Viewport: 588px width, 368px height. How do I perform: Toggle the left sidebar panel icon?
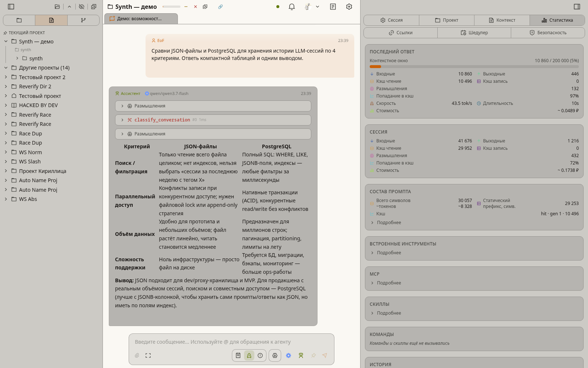click(11, 7)
